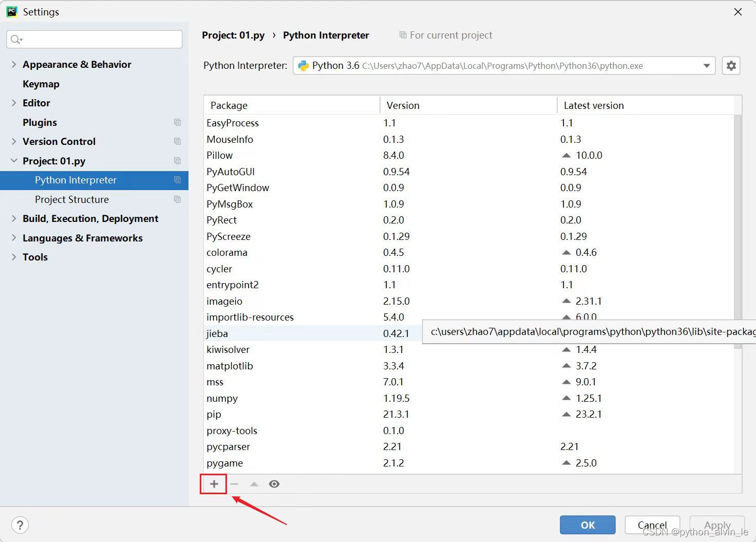Click the plus icon to install a package

(x=214, y=484)
